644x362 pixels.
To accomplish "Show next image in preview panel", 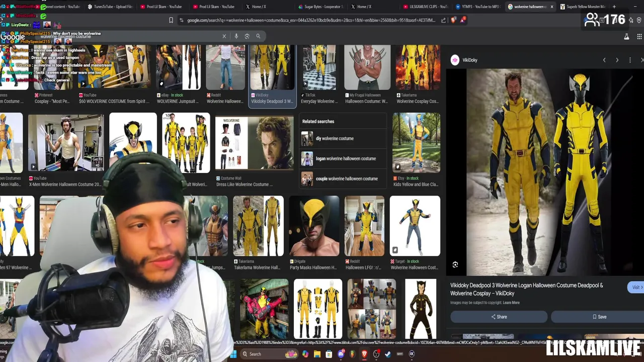I will [617, 60].
